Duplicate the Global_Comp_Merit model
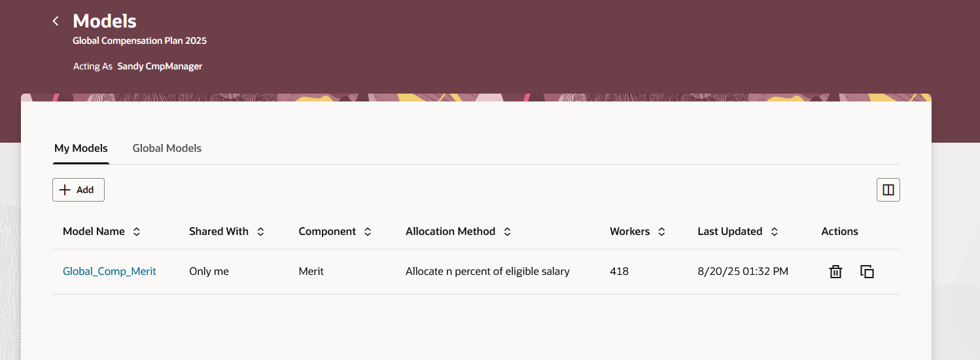Viewport: 980px width, 360px height. coord(867,272)
